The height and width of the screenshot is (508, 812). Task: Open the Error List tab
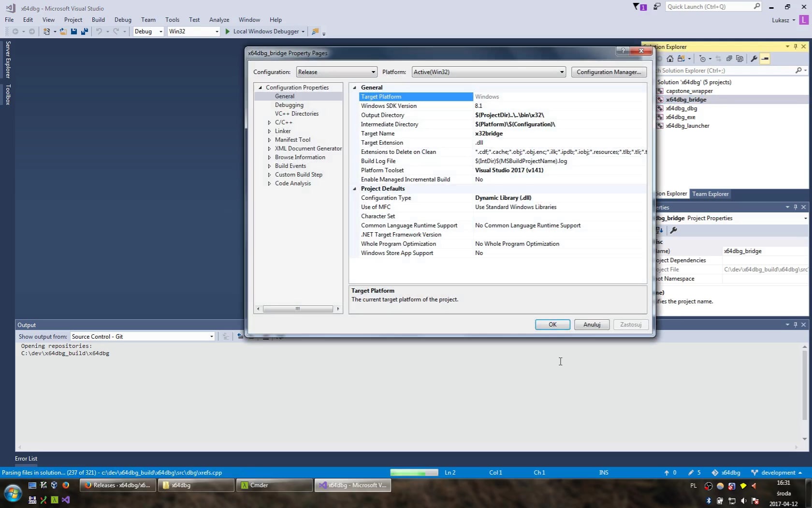click(26, 459)
